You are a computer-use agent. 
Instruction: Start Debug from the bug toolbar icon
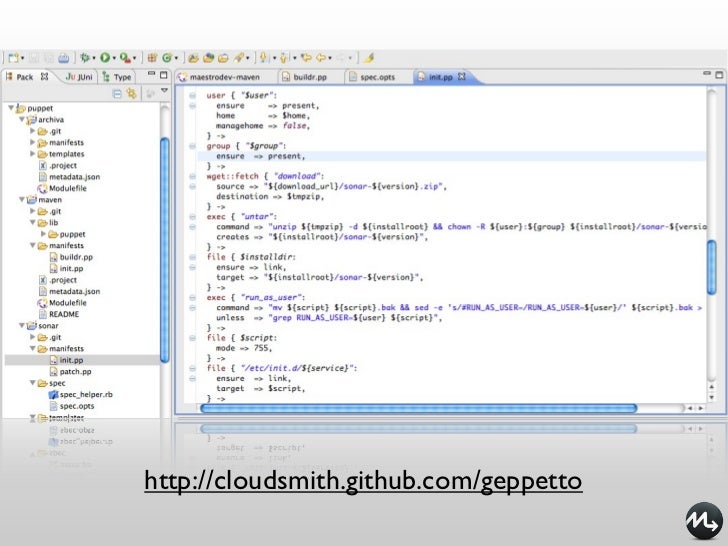tap(85, 58)
